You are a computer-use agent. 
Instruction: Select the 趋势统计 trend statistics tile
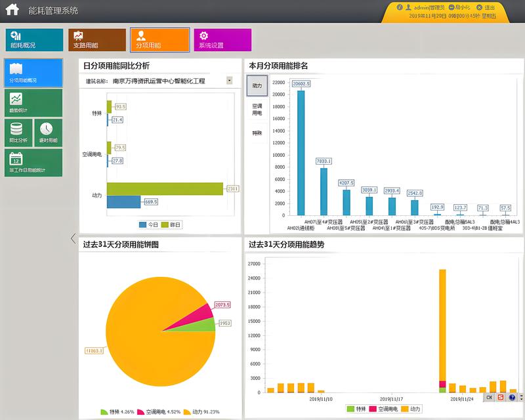coord(33,102)
